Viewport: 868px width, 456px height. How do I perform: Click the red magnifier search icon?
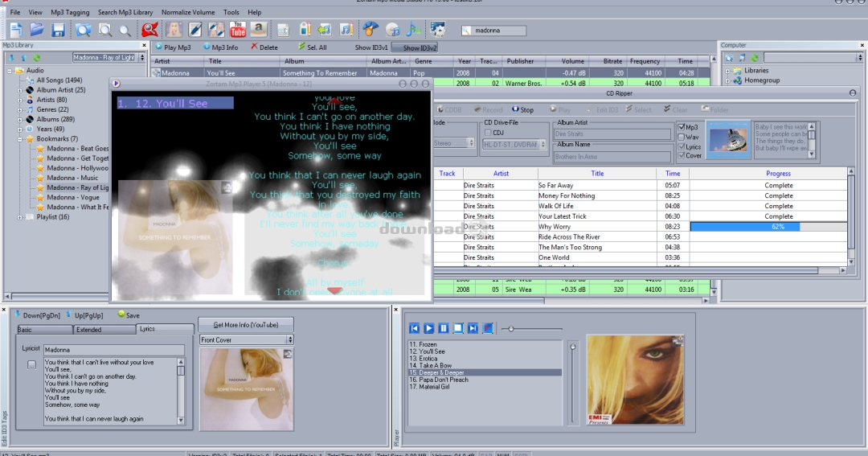click(149, 30)
